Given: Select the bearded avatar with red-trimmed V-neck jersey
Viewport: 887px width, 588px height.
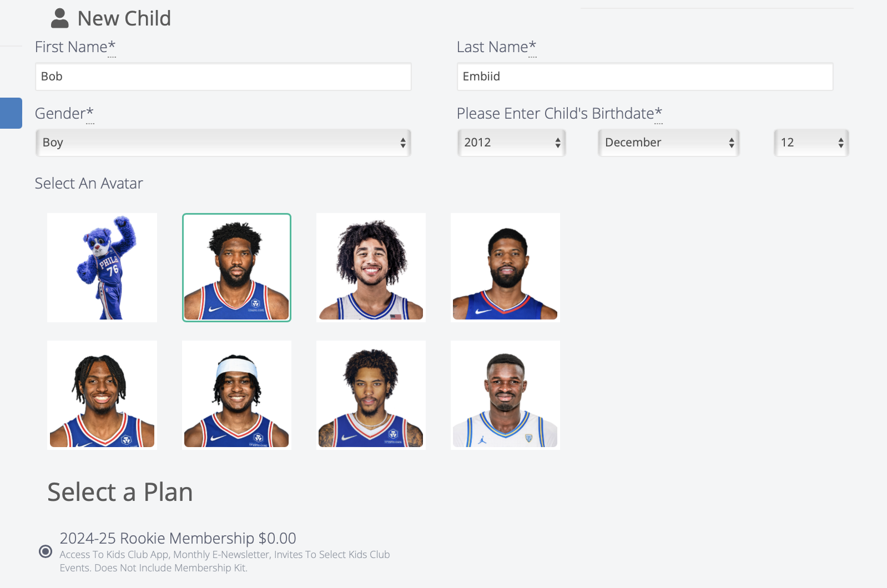Looking at the screenshot, I should [505, 267].
